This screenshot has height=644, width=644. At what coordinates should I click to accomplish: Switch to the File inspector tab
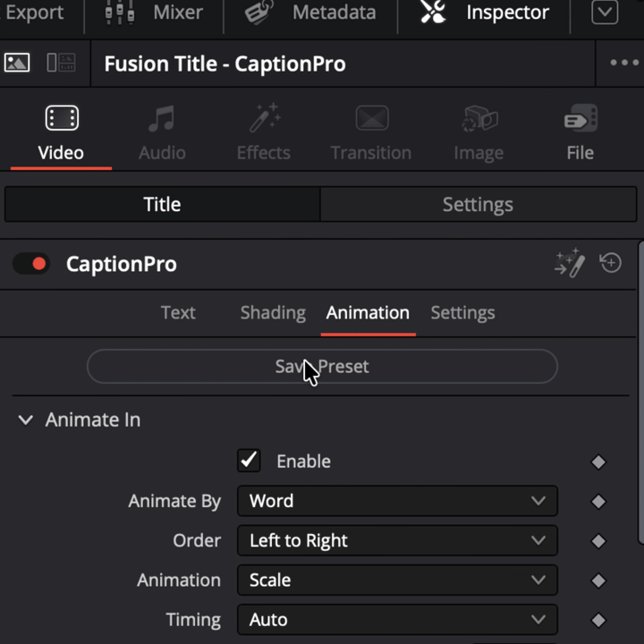click(x=580, y=133)
